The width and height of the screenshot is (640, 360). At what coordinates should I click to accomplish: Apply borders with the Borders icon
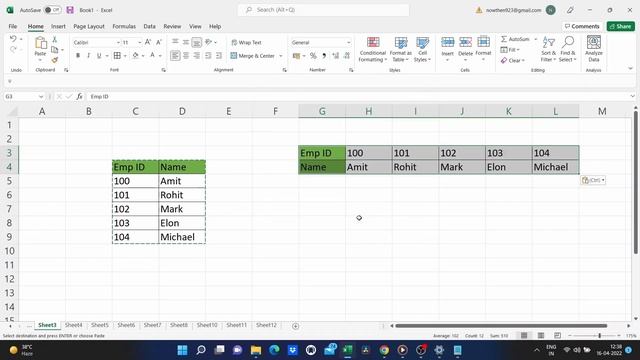pos(117,56)
